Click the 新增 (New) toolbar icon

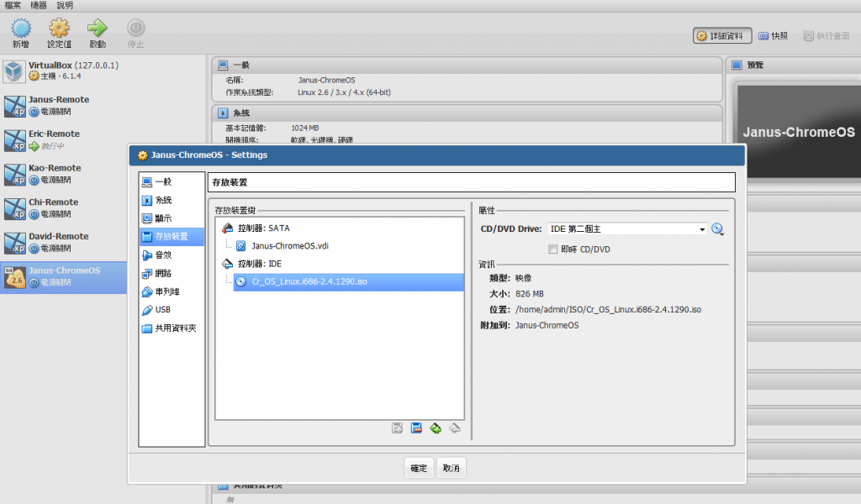pos(21,33)
